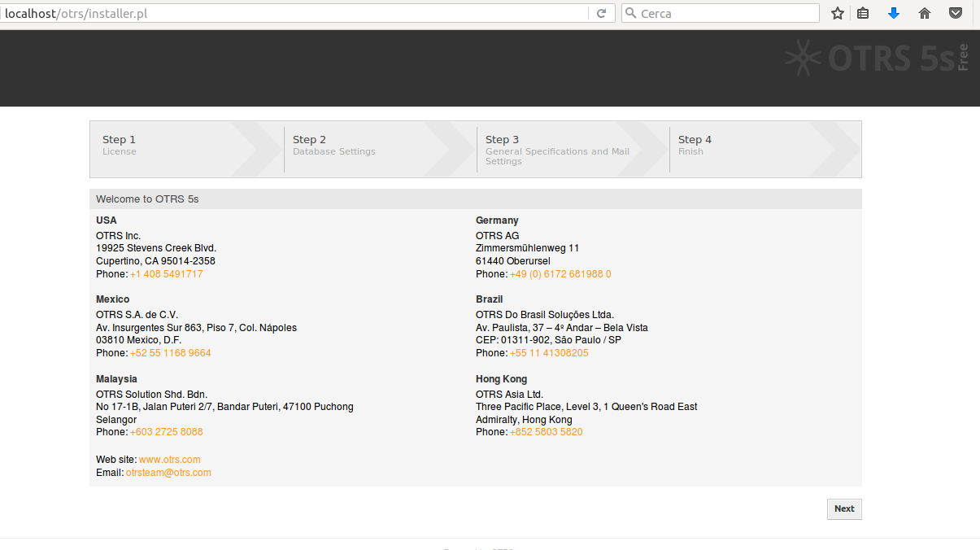The height and width of the screenshot is (550, 980).
Task: Click the Hong Kong phone +852 5803 5820
Action: [547, 432]
